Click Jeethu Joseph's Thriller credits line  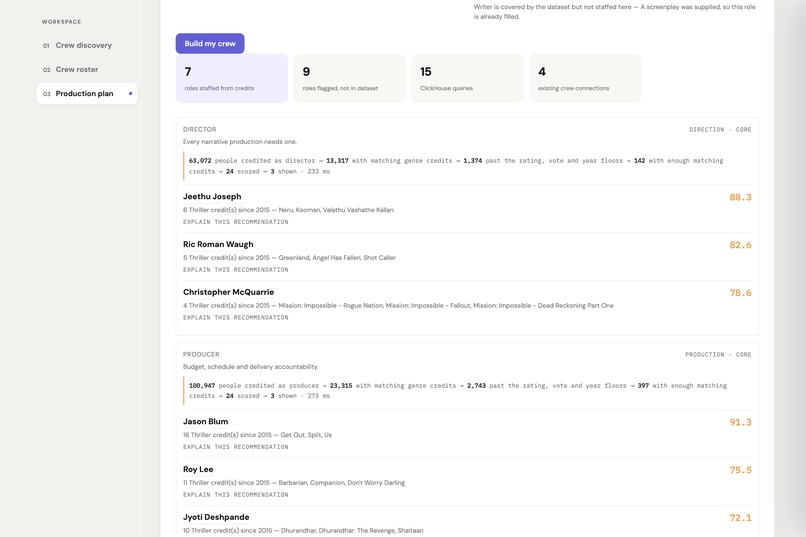[288, 210]
